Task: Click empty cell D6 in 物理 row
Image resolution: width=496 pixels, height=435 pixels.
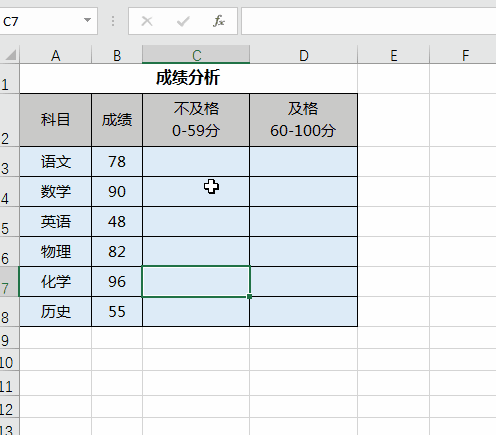Action: pyautogui.click(x=303, y=252)
